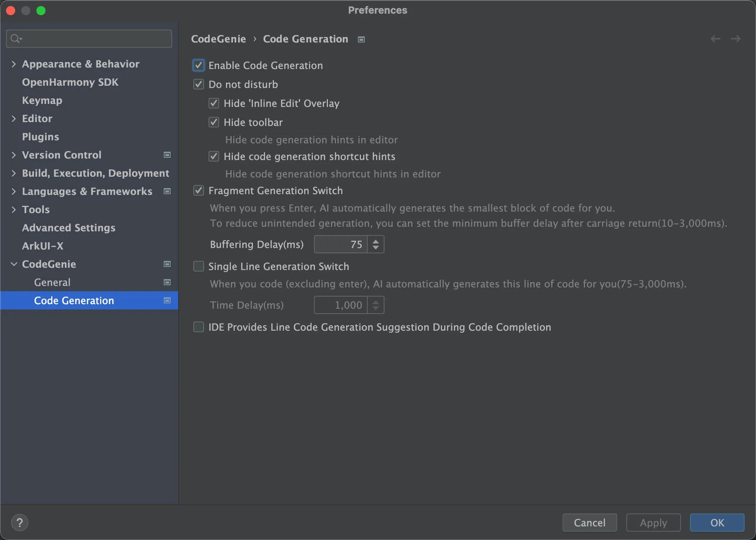Image resolution: width=756 pixels, height=540 pixels.
Task: Disable the Enable Code Generation checkbox
Action: click(x=199, y=65)
